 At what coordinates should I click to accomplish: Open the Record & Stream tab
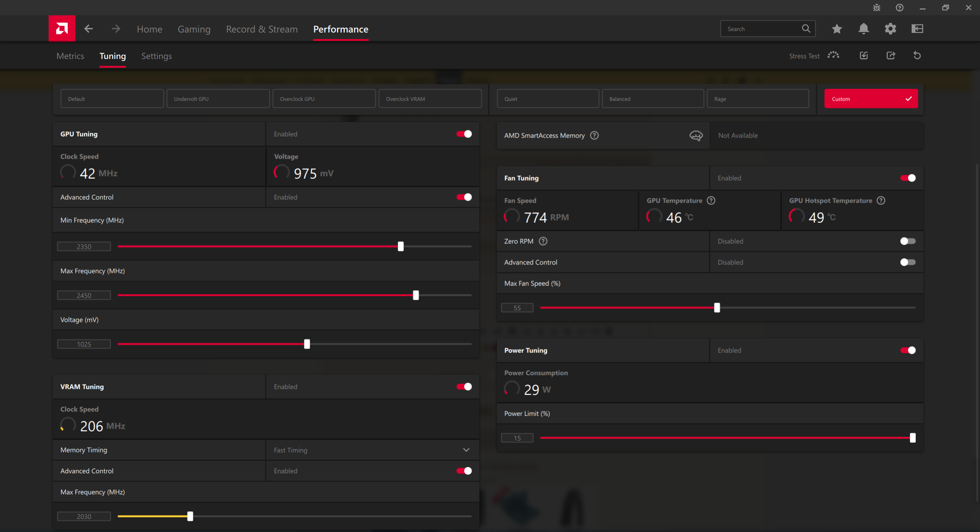[x=262, y=29]
